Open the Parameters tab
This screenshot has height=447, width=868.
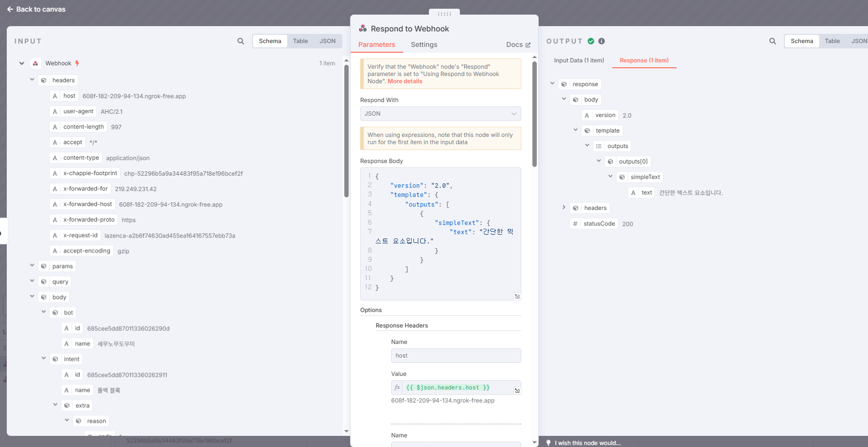click(x=377, y=45)
